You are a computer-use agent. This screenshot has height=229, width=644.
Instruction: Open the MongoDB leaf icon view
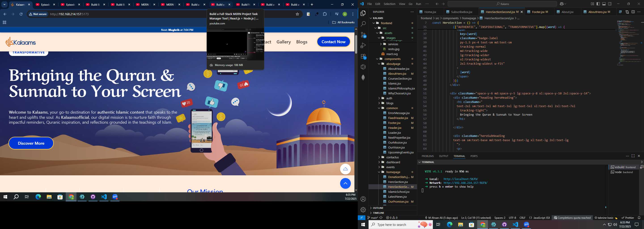click(363, 78)
